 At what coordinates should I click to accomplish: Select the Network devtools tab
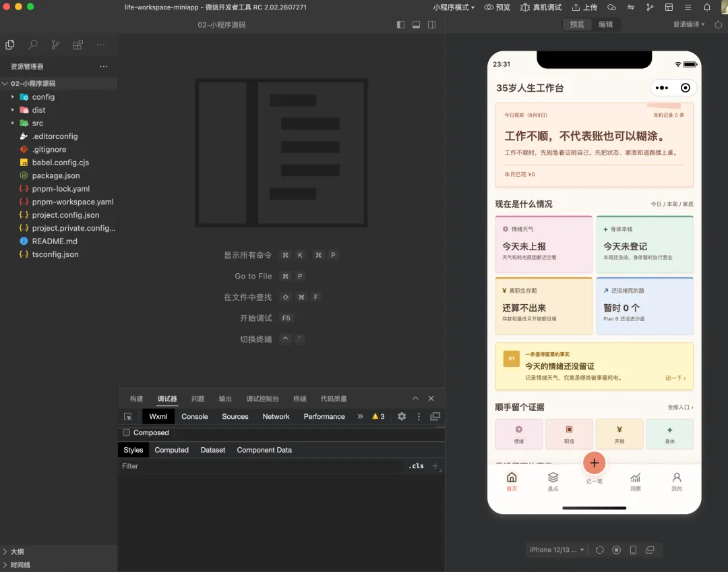pyautogui.click(x=276, y=417)
